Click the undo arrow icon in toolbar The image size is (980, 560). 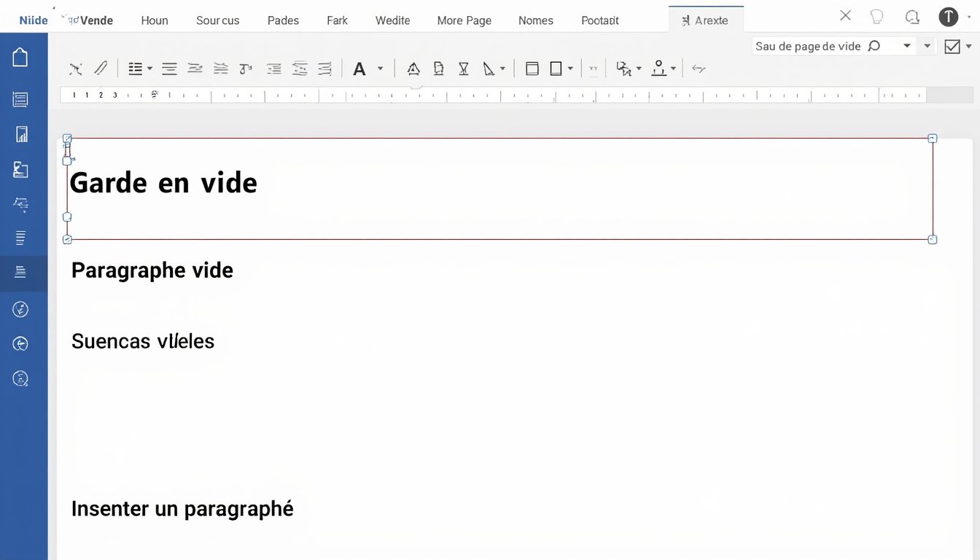[699, 69]
